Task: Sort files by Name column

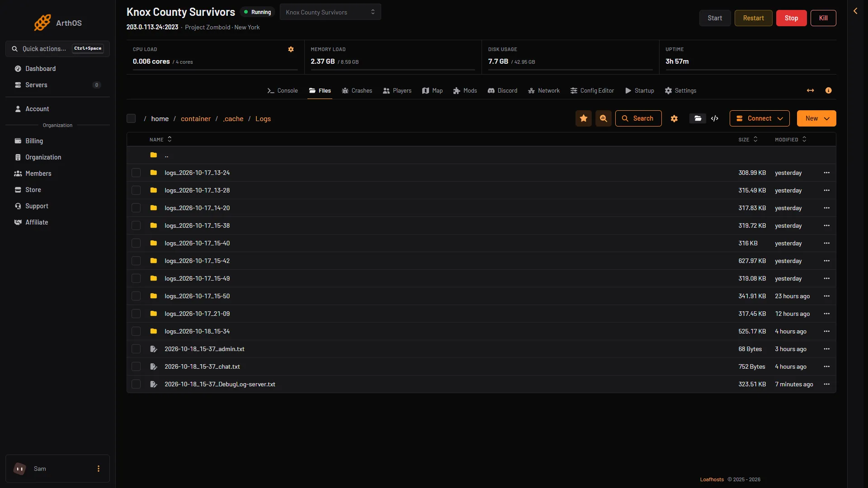Action: coord(160,140)
